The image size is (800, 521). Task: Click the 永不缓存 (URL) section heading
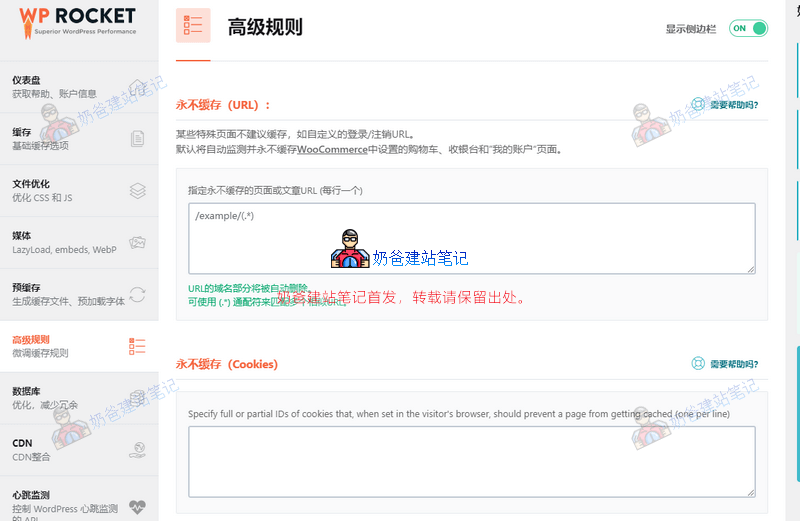click(x=223, y=105)
